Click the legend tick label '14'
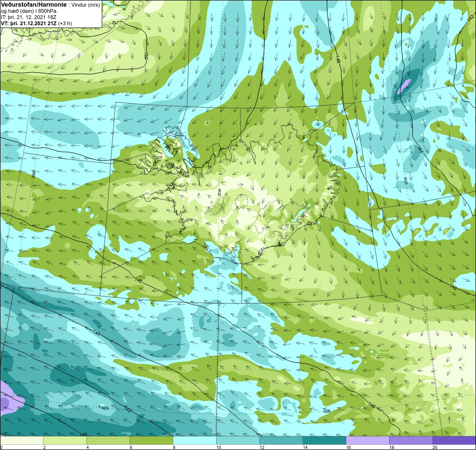The image size is (476, 450). (x=305, y=447)
